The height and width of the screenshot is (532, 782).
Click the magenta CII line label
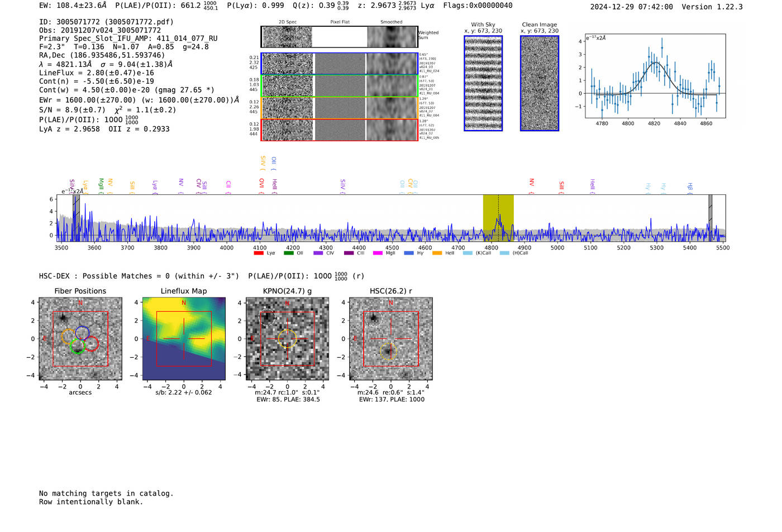pos(228,187)
